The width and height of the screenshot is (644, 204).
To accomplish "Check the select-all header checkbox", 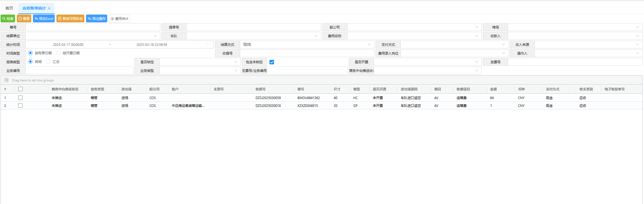I will tap(20, 89).
